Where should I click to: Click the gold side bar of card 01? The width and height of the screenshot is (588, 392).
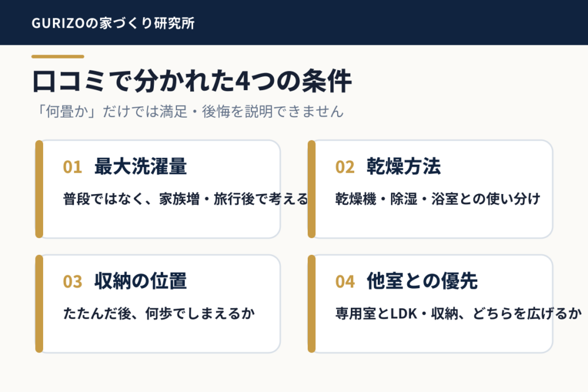[39, 189]
